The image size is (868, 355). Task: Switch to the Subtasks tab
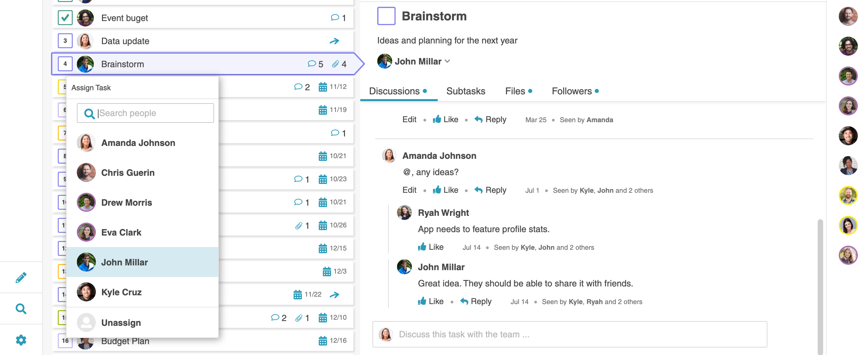pos(466,91)
